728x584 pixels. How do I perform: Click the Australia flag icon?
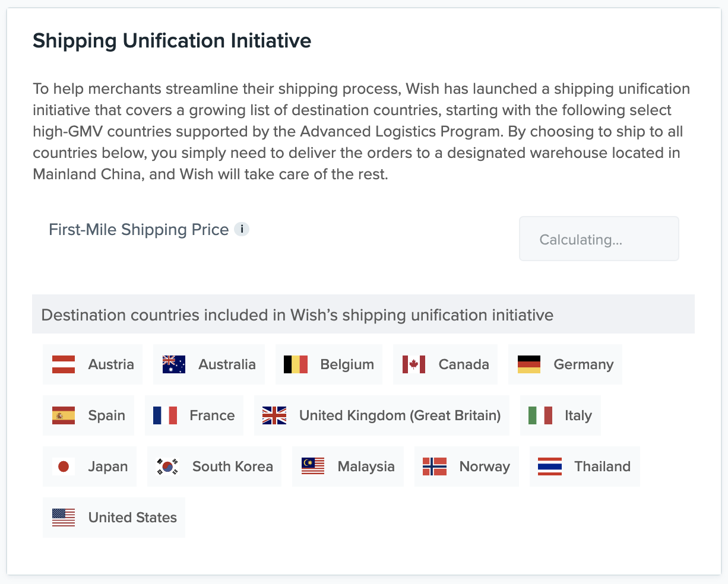(x=174, y=364)
